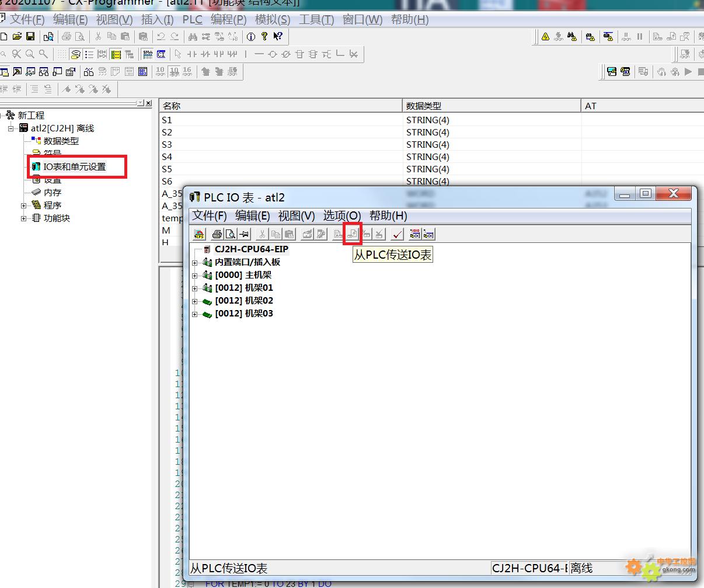
Task: Click printer icon in PLC IO table
Action: (x=217, y=234)
